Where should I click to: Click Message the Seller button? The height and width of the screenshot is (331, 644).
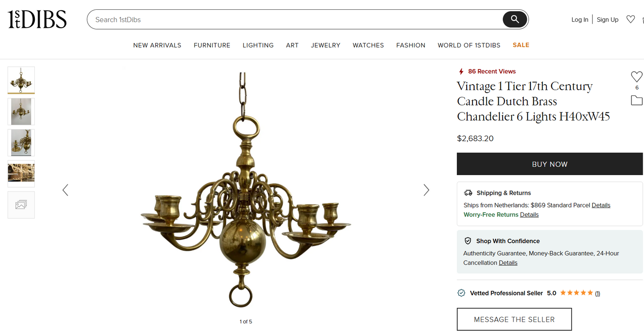[x=514, y=319]
